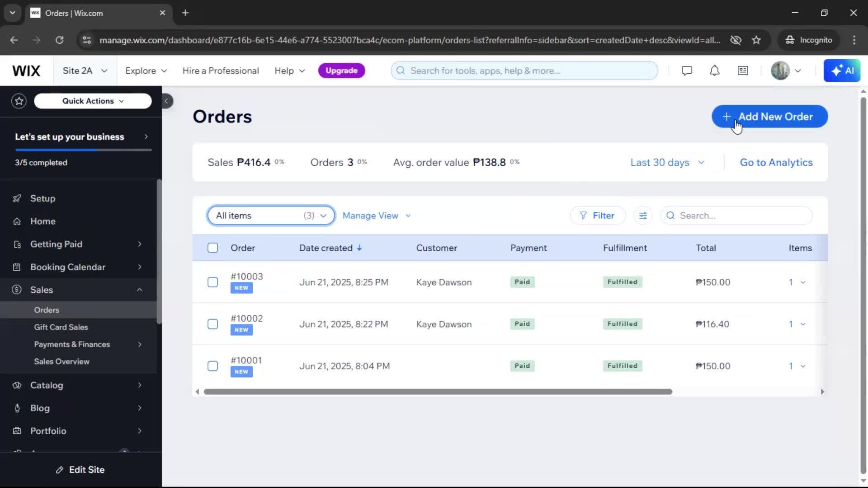Open the news feed icon beside the bell
The image size is (868, 488).
(743, 71)
